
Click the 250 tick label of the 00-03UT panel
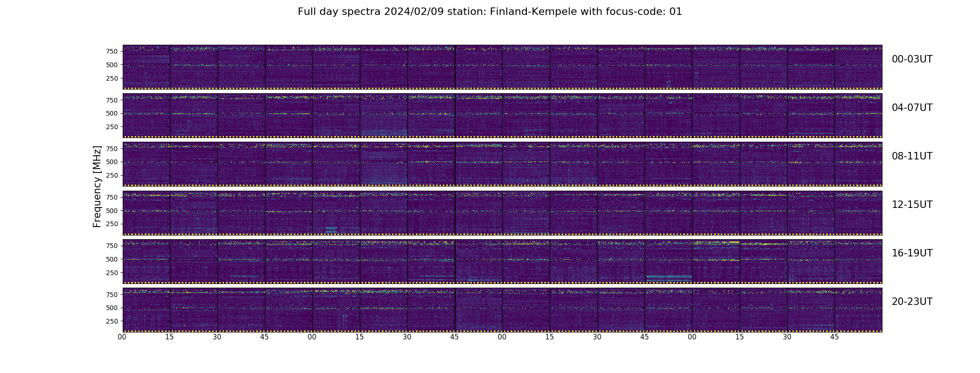pyautogui.click(x=112, y=78)
